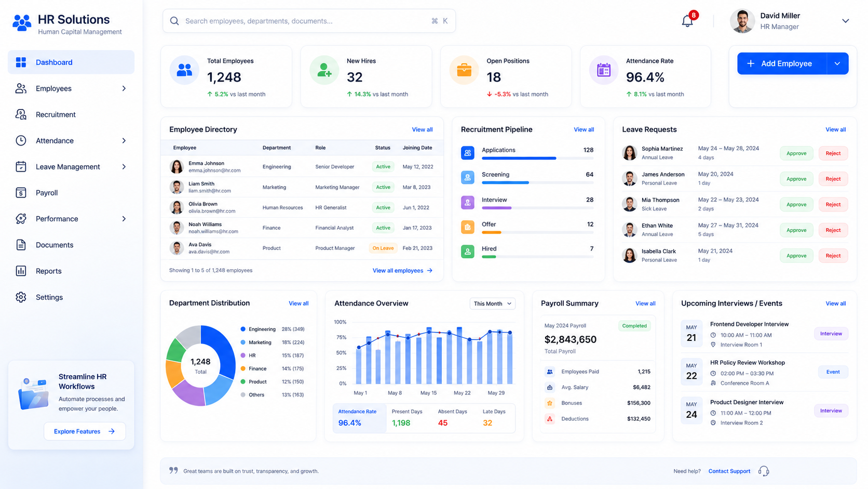Click the Total Employees people icon

click(x=184, y=70)
